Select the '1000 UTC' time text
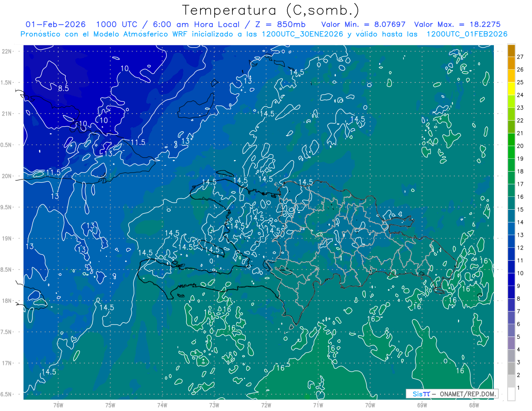The width and height of the screenshot is (532, 411). click(x=117, y=24)
